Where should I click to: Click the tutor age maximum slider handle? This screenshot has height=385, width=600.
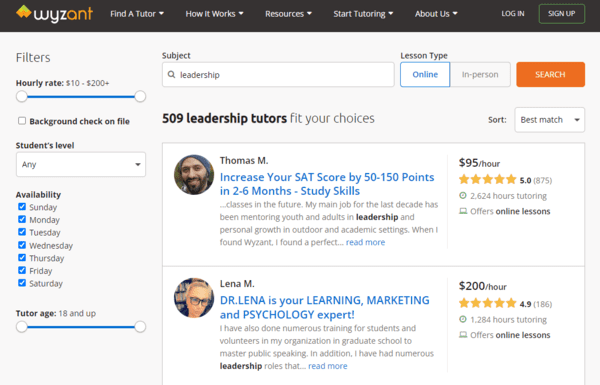(140, 327)
